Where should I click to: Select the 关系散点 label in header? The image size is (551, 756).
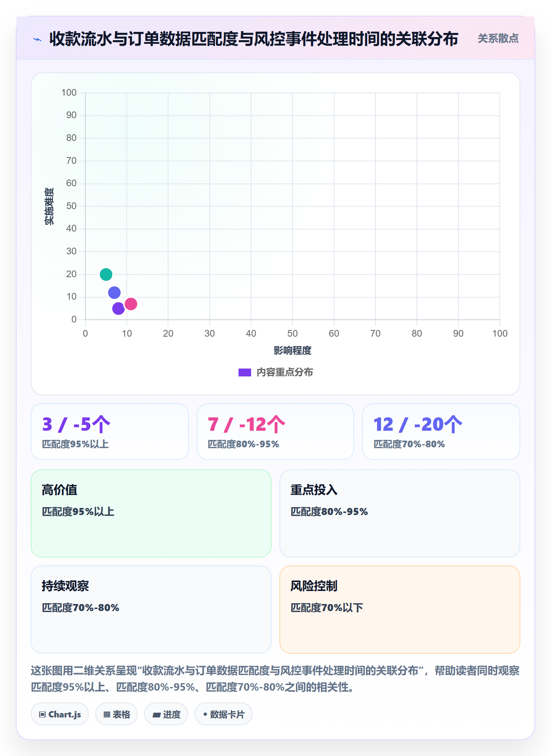pos(498,39)
